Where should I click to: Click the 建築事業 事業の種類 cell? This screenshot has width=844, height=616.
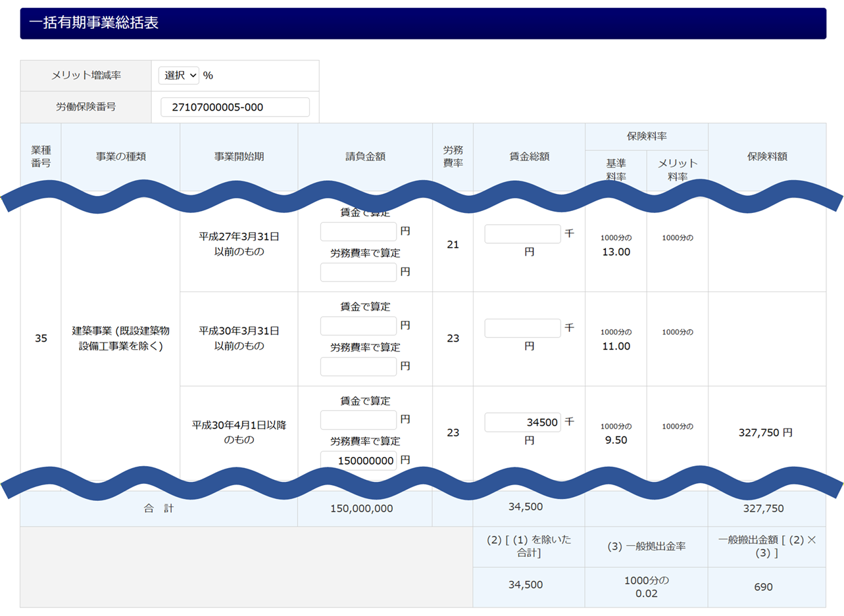point(120,339)
